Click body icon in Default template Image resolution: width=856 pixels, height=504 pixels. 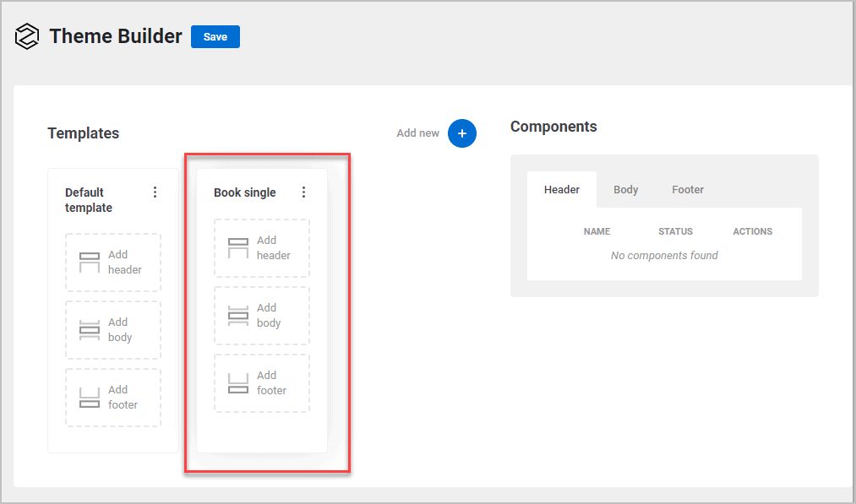tap(90, 330)
